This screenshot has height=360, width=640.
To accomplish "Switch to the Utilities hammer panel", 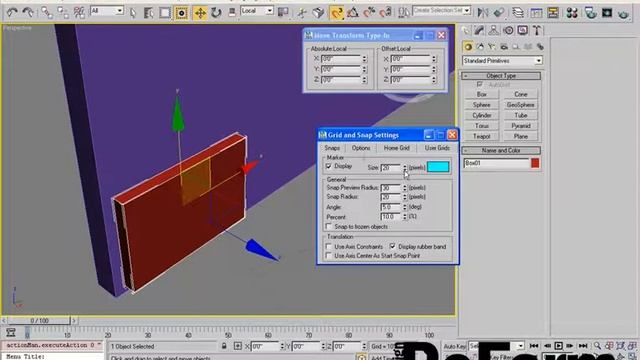I will point(537,30).
